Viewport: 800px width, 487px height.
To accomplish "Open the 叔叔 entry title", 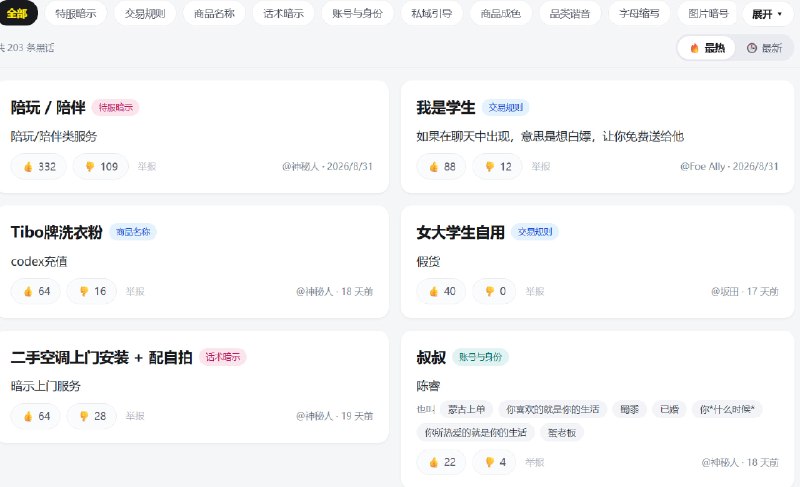I will pyautogui.click(x=431, y=357).
